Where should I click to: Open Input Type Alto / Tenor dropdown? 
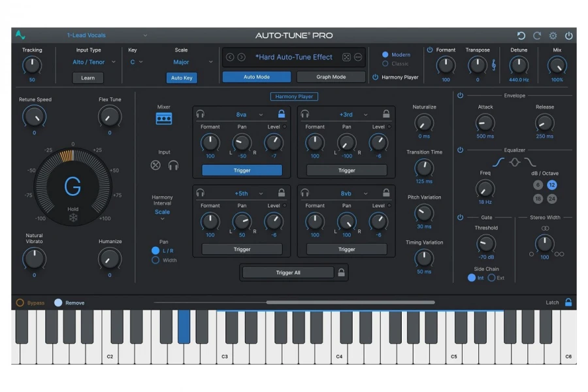(93, 62)
